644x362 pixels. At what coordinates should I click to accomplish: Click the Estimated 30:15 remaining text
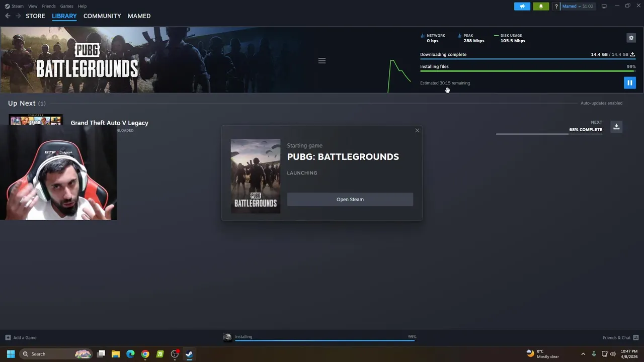click(x=445, y=83)
